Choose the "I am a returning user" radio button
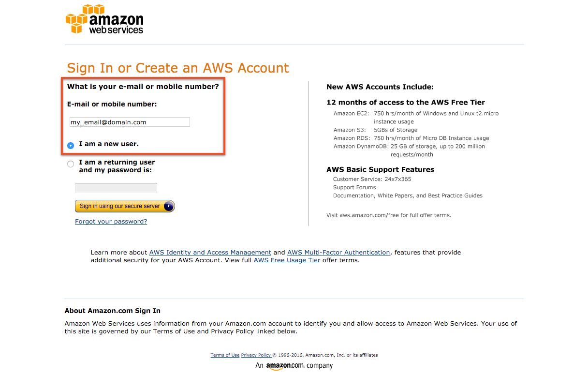The image size is (588, 375). coord(71,164)
